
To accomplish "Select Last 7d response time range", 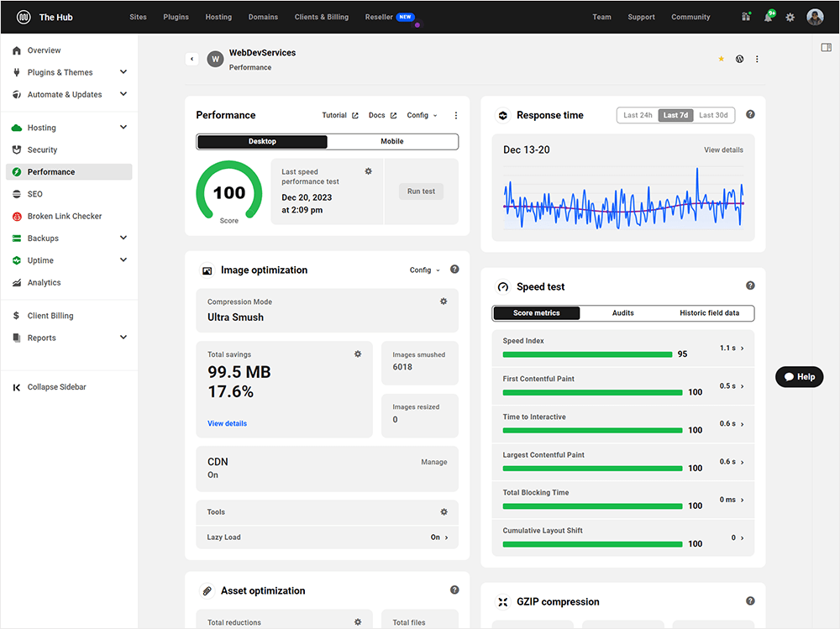I will (x=675, y=115).
